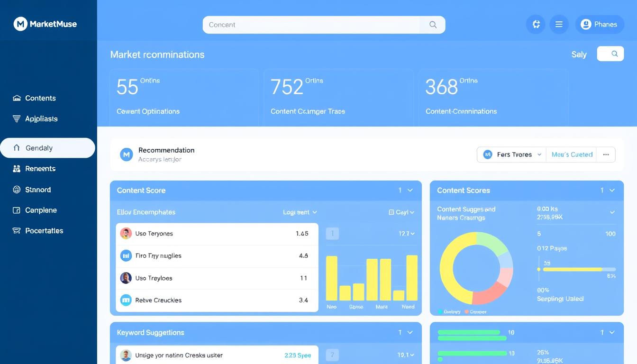Open the three-dot menu next to Meu's Cueted
The width and height of the screenshot is (637, 364).
pos(606,154)
